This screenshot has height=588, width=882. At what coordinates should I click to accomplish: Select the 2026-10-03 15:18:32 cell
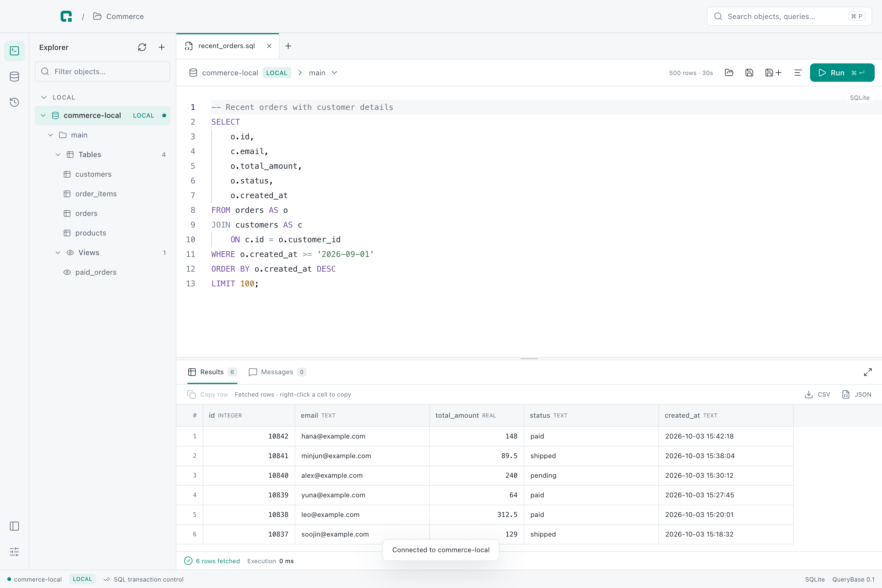pyautogui.click(x=726, y=534)
